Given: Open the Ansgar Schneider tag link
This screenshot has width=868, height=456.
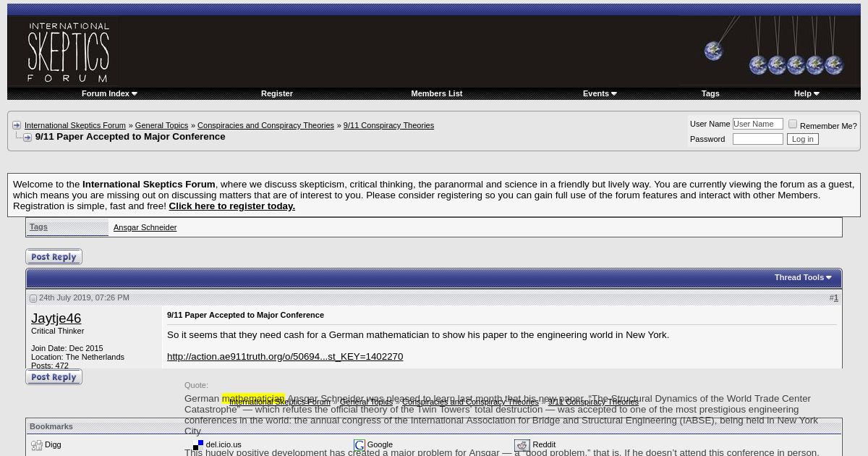Looking at the screenshot, I should pos(145,227).
